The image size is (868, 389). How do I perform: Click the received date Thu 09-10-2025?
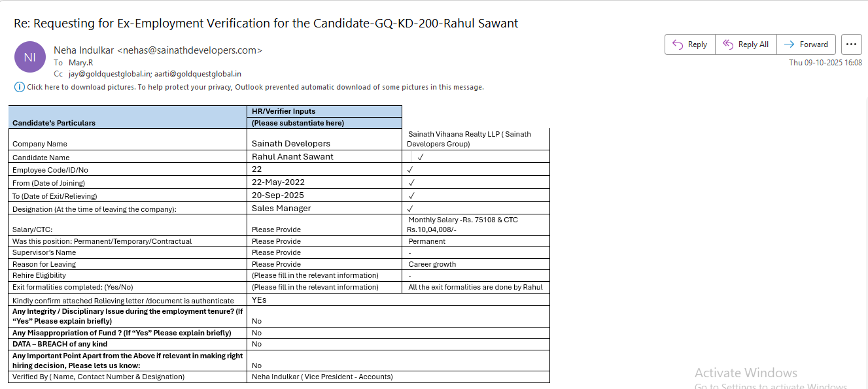tap(825, 63)
